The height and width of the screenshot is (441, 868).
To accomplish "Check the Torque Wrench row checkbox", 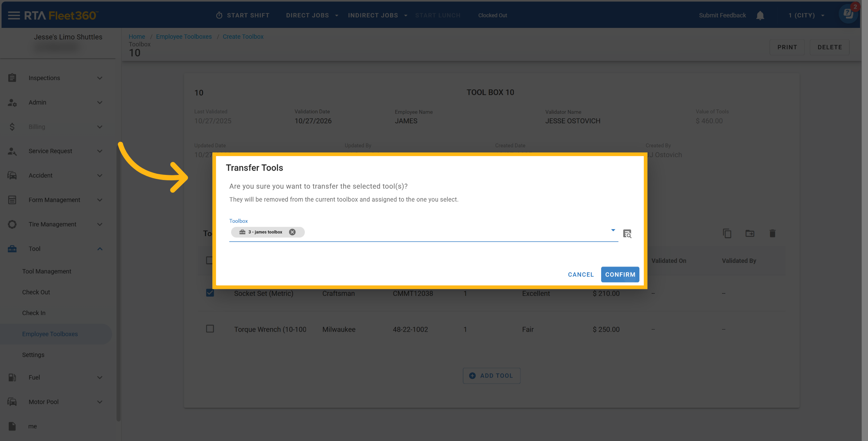I will (210, 329).
